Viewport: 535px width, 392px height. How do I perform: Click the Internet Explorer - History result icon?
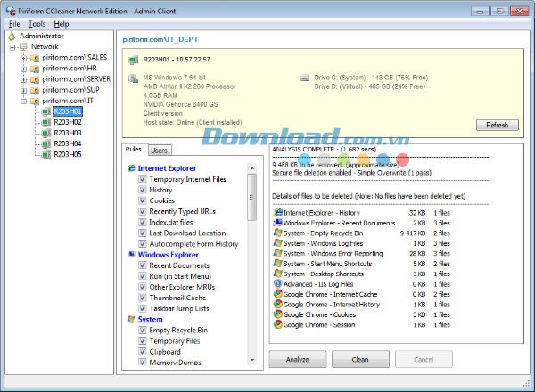tap(278, 212)
